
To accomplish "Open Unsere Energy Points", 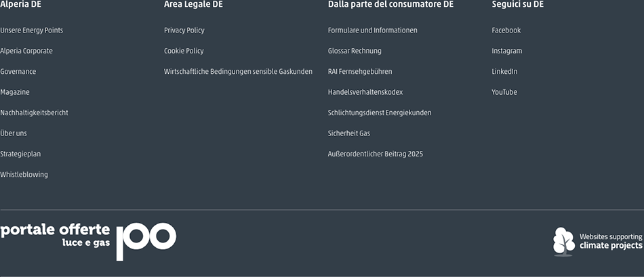I will click(x=32, y=30).
